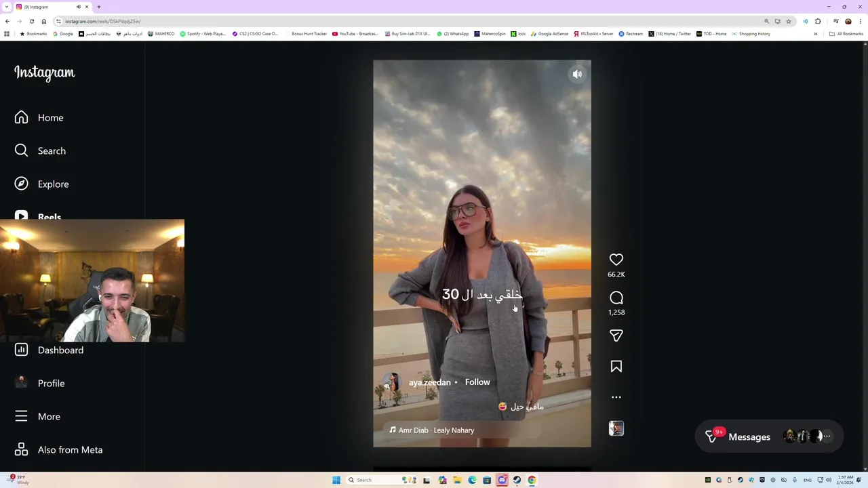
Task: Click the Dashboard chart icon
Action: 22,350
